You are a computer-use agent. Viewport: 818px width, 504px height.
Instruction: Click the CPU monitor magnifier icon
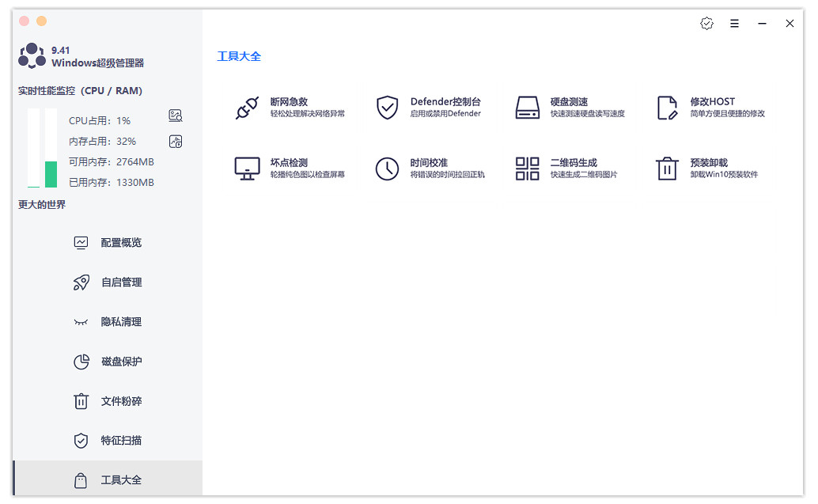(176, 116)
